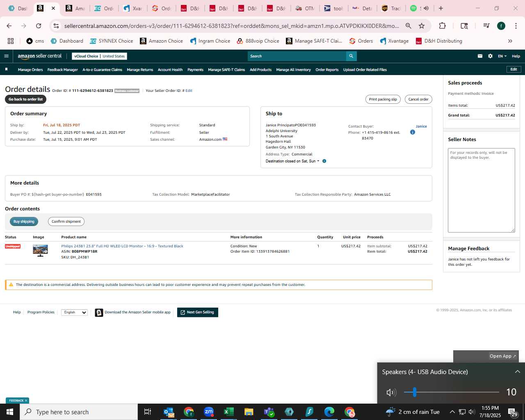
Task: Set the speaker volume slider
Action: [x=452, y=393]
